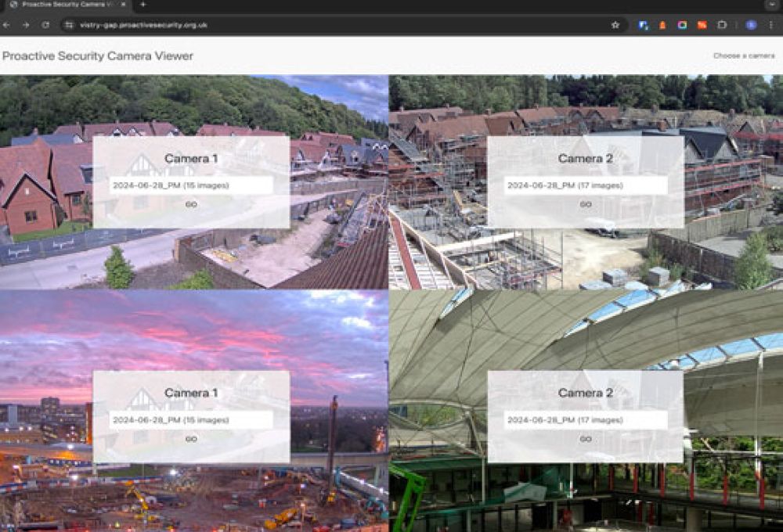The image size is (783, 532).
Task: Open the top-right Camera 2 date dropdown
Action: tap(585, 185)
